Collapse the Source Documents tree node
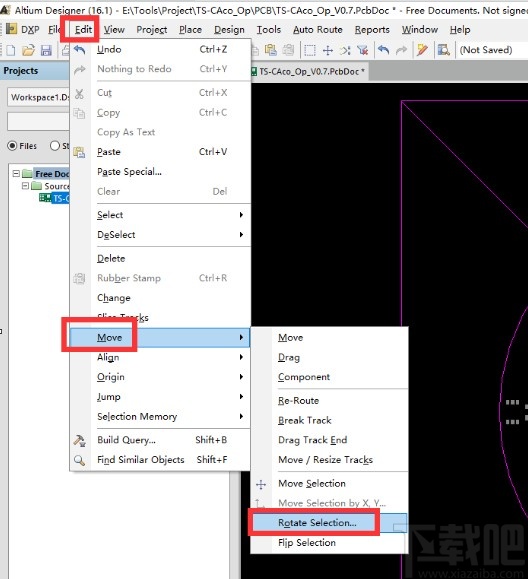 point(25,185)
